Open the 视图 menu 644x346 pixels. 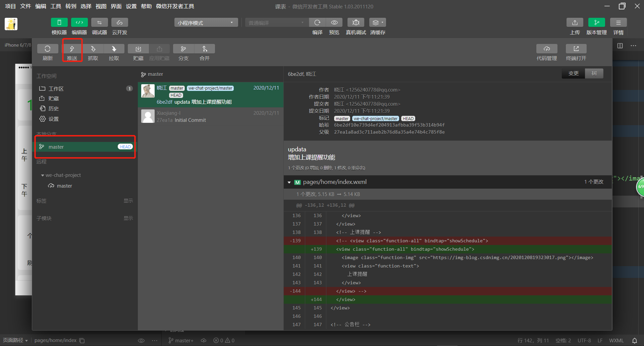point(101,6)
